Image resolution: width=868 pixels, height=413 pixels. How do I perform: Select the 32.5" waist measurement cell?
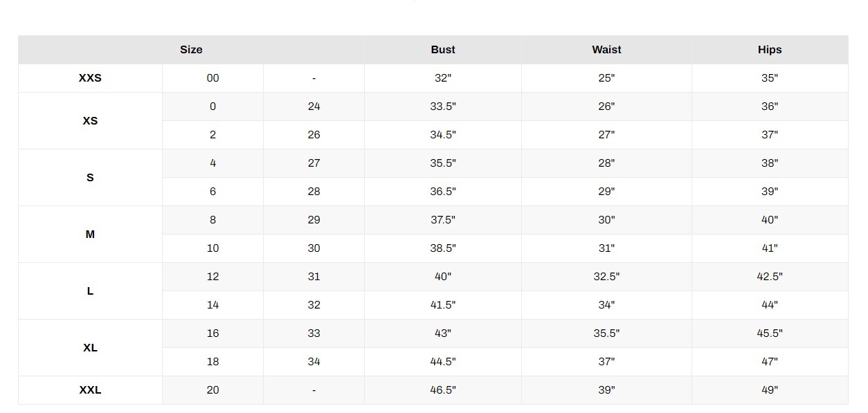pyautogui.click(x=606, y=277)
